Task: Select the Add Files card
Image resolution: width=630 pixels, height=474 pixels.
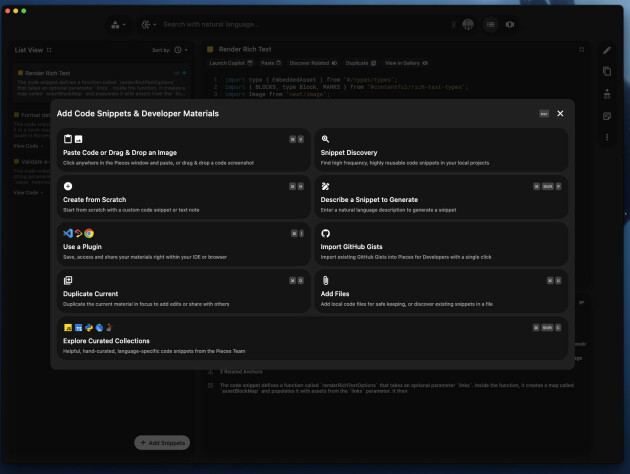Action: coord(441,291)
